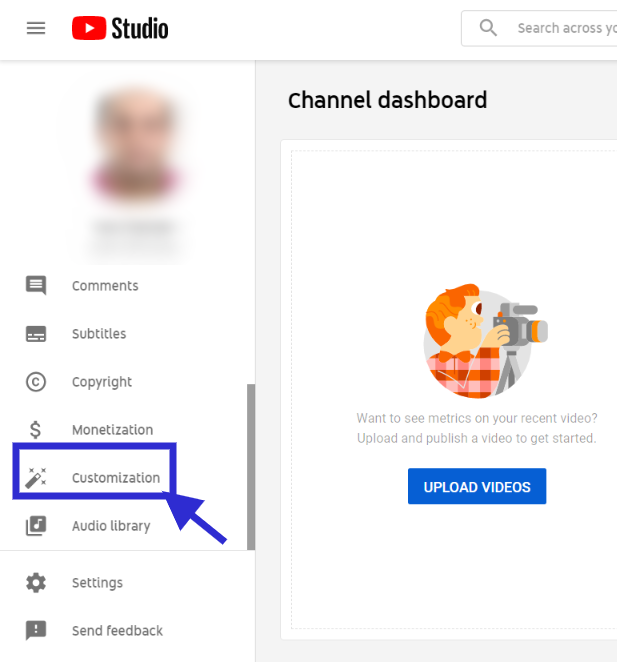Open Audio library from the sidebar
Viewport: 617px width, 662px height.
click(111, 526)
